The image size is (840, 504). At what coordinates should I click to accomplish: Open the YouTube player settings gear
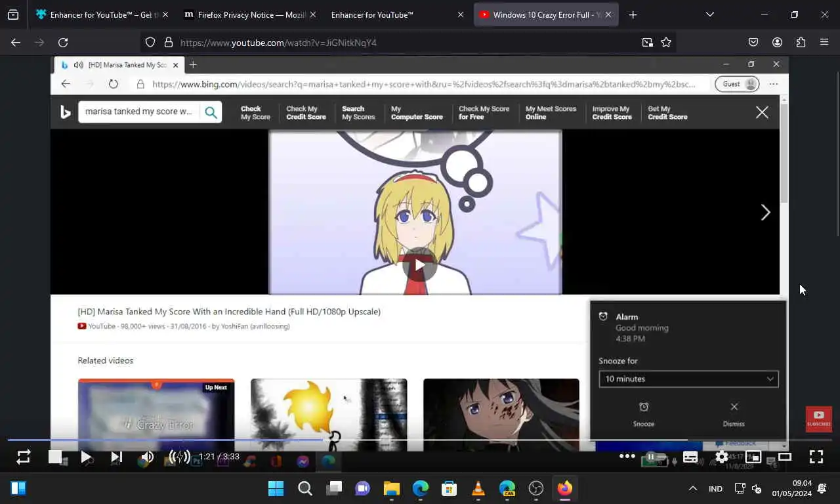click(722, 457)
